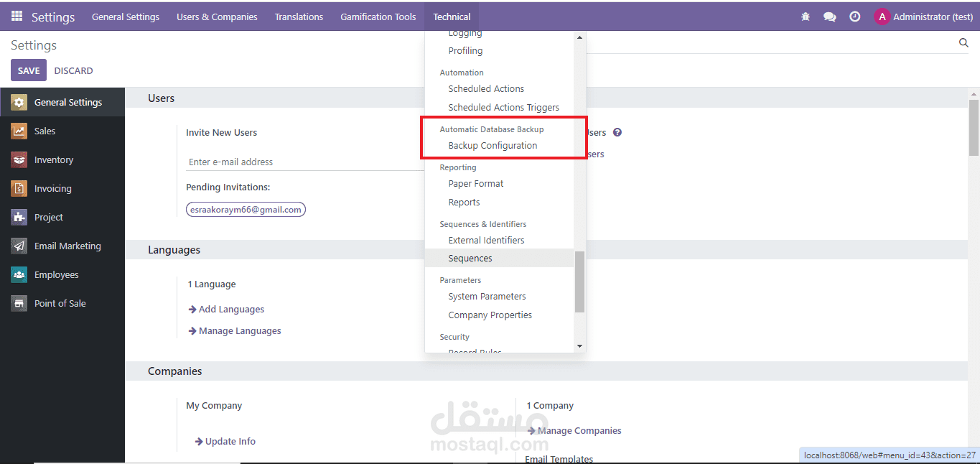
Task: Click the arrow icon beside Add Languages
Action: 192,310
